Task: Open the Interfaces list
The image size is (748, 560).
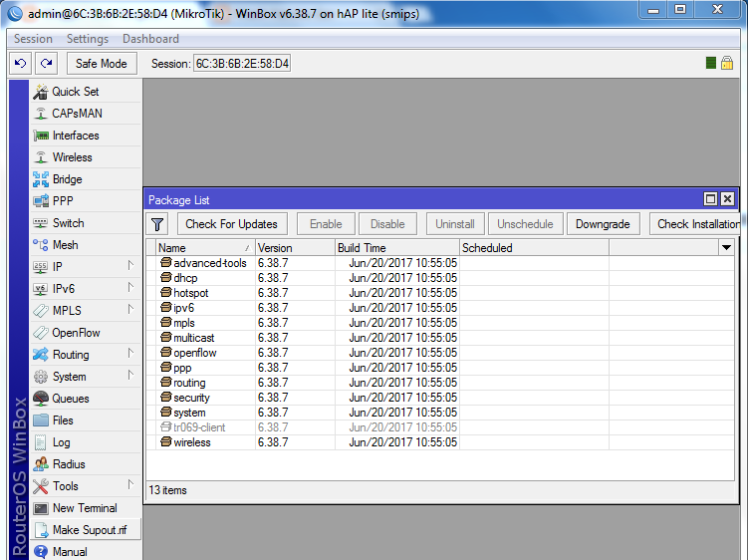Action: pyautogui.click(x=86, y=136)
